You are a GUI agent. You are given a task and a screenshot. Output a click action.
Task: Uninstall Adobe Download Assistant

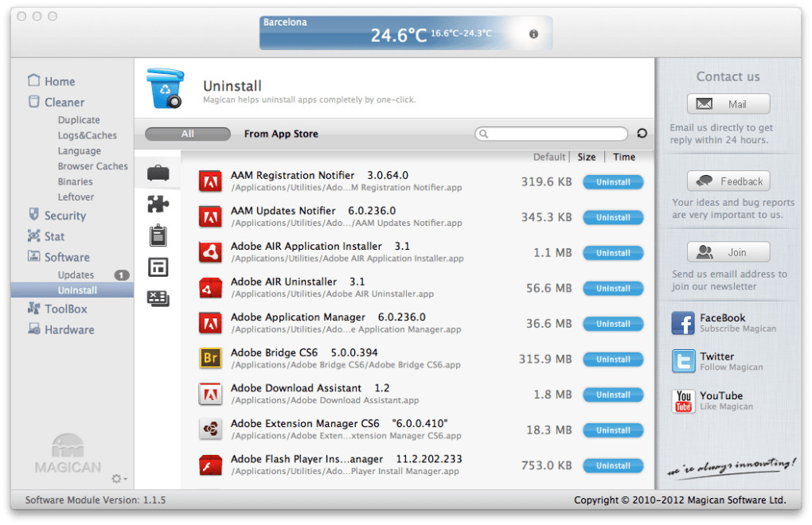click(613, 395)
